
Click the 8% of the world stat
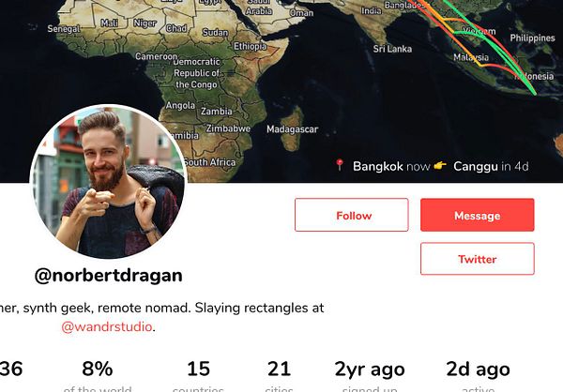(x=98, y=376)
